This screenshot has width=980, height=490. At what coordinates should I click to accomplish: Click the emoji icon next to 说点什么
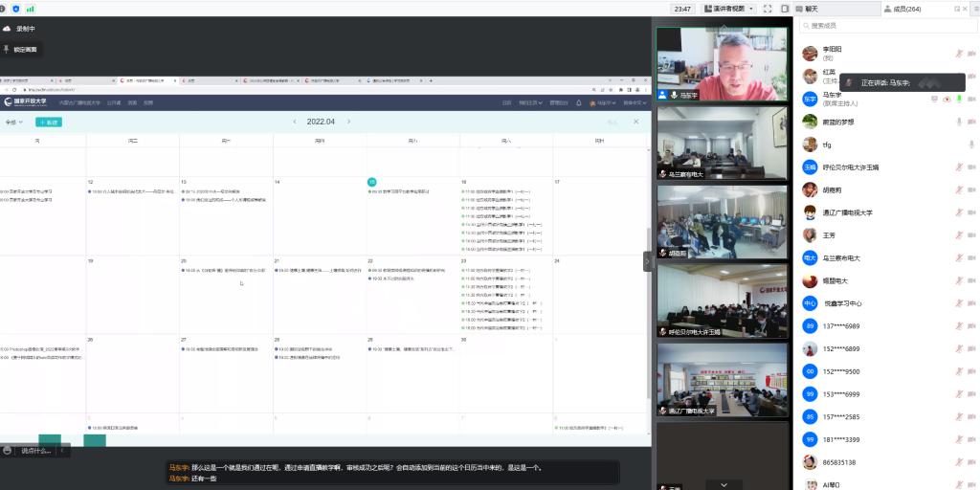(x=8, y=450)
